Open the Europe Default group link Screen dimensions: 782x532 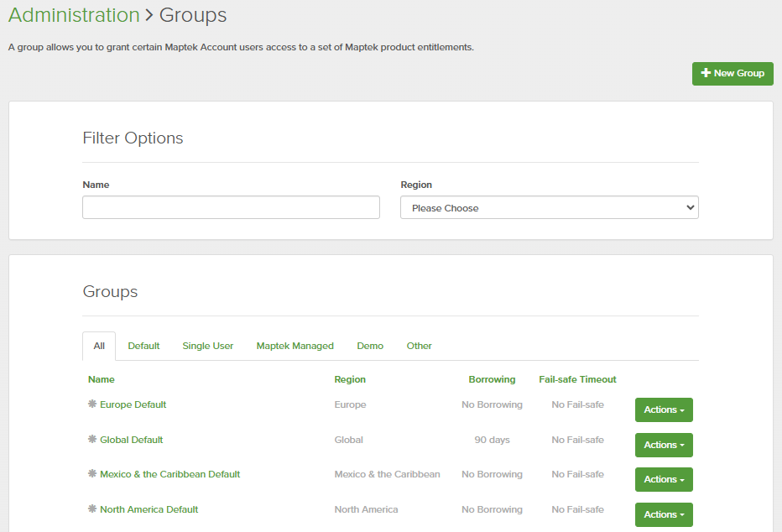133,404
